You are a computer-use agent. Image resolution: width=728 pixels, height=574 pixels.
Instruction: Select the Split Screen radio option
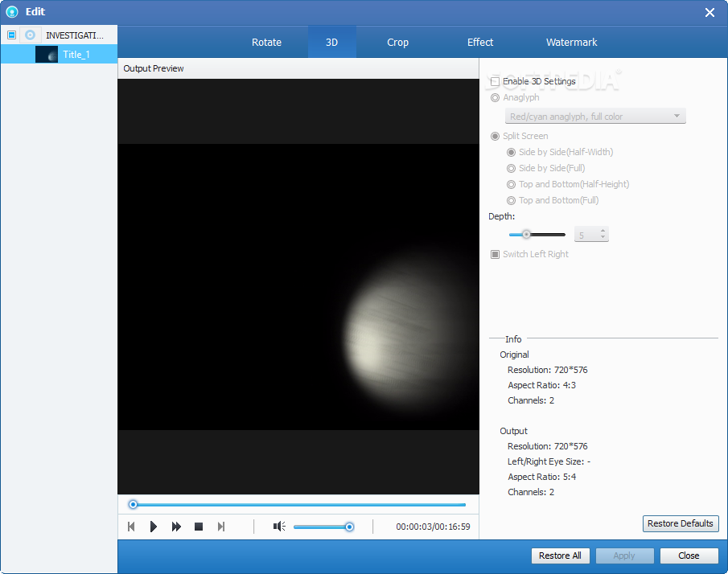[x=495, y=136]
